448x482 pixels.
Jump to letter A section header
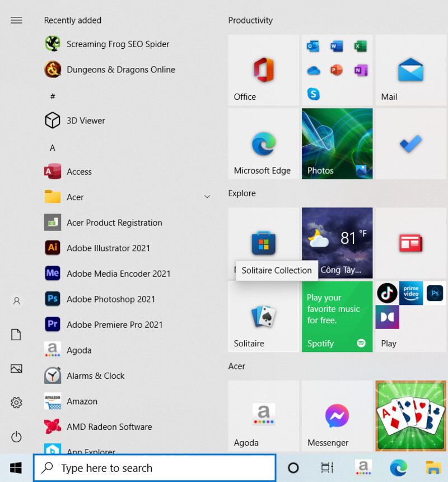(53, 148)
